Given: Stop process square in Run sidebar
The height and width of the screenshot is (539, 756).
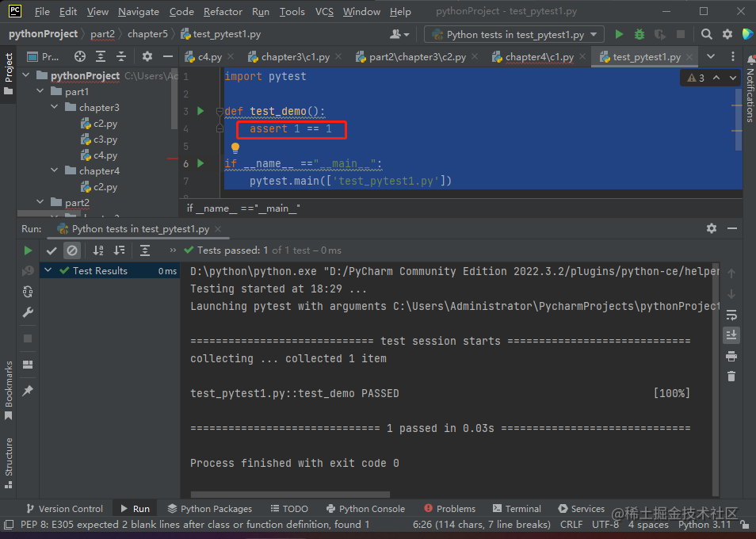Looking at the screenshot, I should (28, 338).
